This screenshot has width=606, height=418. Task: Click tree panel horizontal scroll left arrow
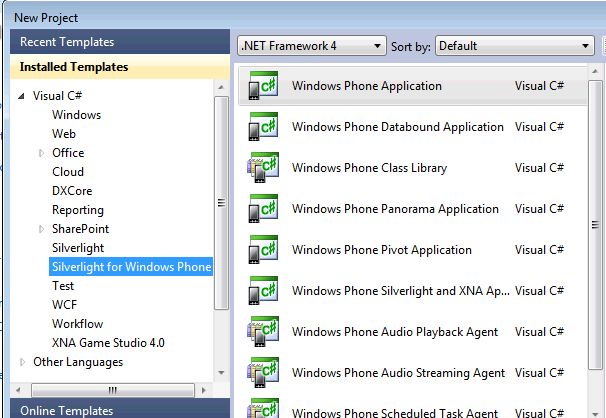[18, 390]
